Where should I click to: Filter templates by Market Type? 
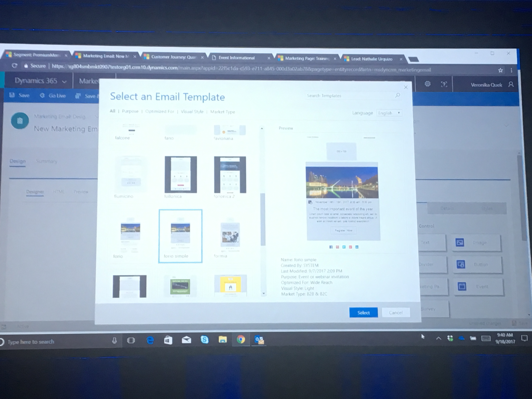222,112
